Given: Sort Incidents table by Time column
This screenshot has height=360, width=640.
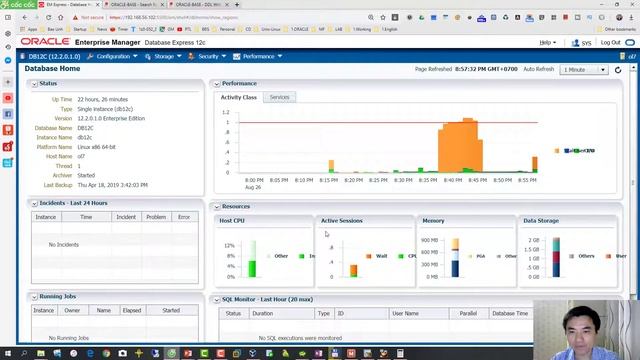Looking at the screenshot, I should click(86, 217).
